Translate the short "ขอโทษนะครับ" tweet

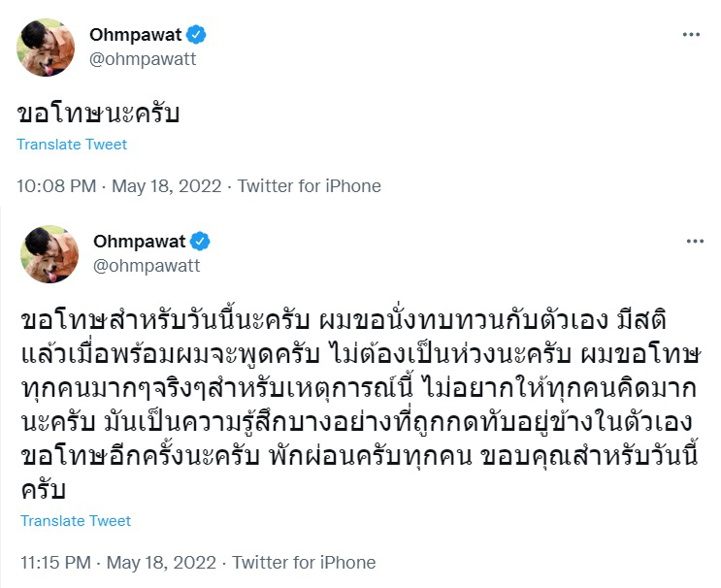(x=72, y=145)
